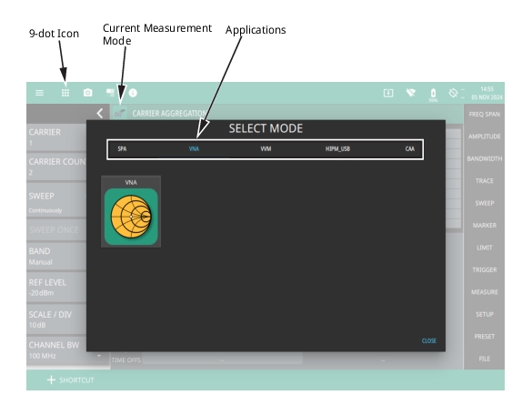Add a new SHORTCUT
The width and height of the screenshot is (532, 395).
[71, 380]
